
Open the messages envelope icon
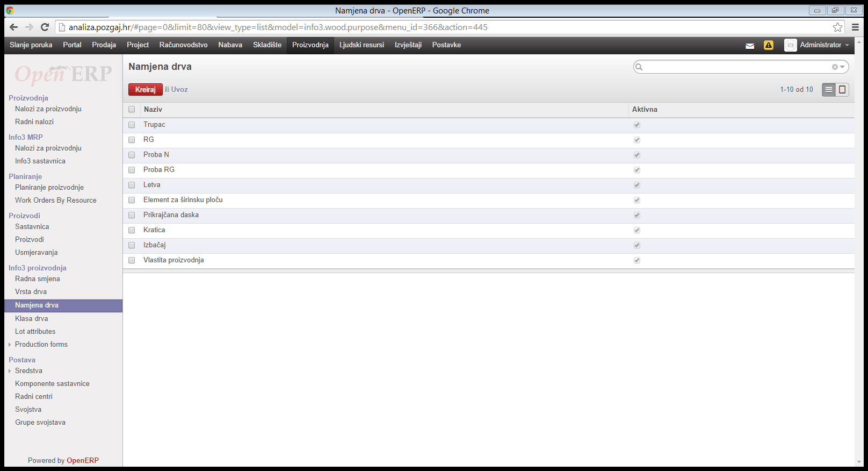coord(750,46)
